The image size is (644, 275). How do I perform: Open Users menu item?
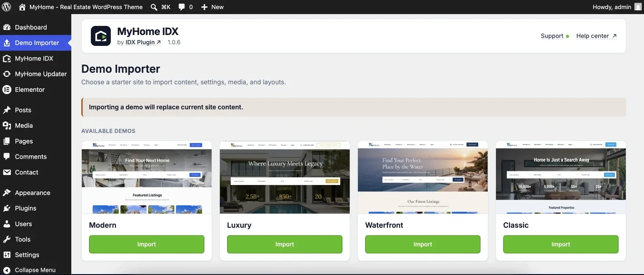24,224
